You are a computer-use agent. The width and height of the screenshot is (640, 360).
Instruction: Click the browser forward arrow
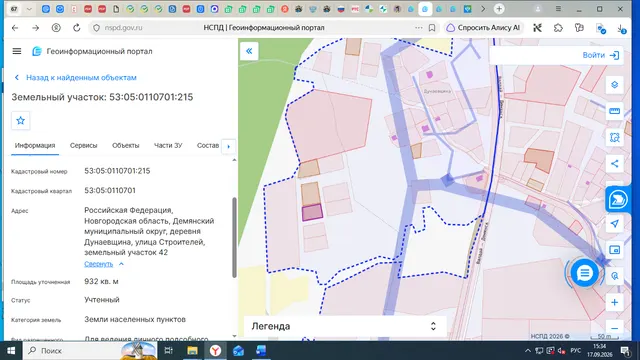click(36, 28)
